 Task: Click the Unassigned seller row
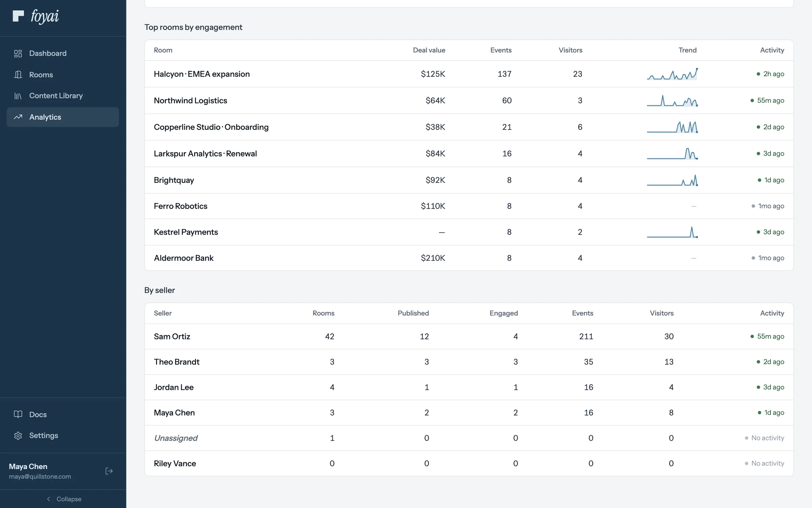pyautogui.click(x=469, y=438)
